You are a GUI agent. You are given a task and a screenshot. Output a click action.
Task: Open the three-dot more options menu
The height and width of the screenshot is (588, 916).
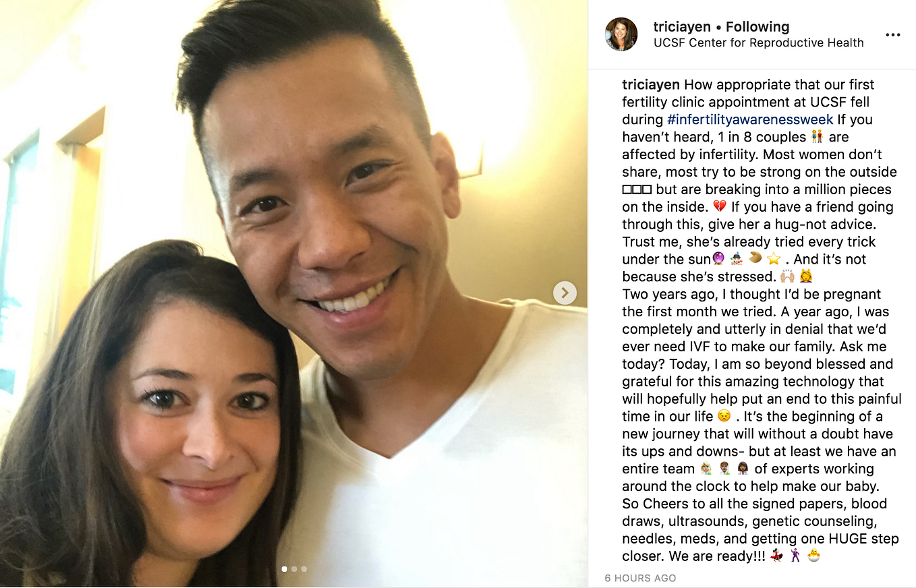click(892, 35)
